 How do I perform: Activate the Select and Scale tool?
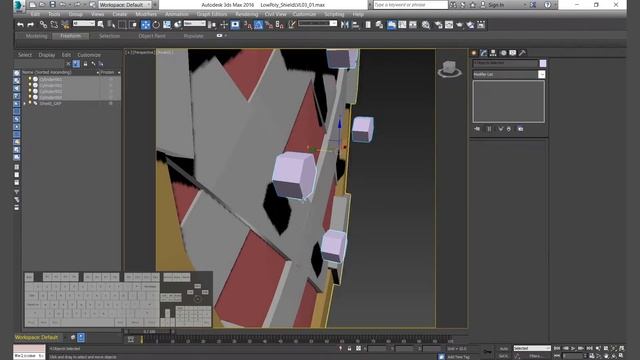click(167, 25)
